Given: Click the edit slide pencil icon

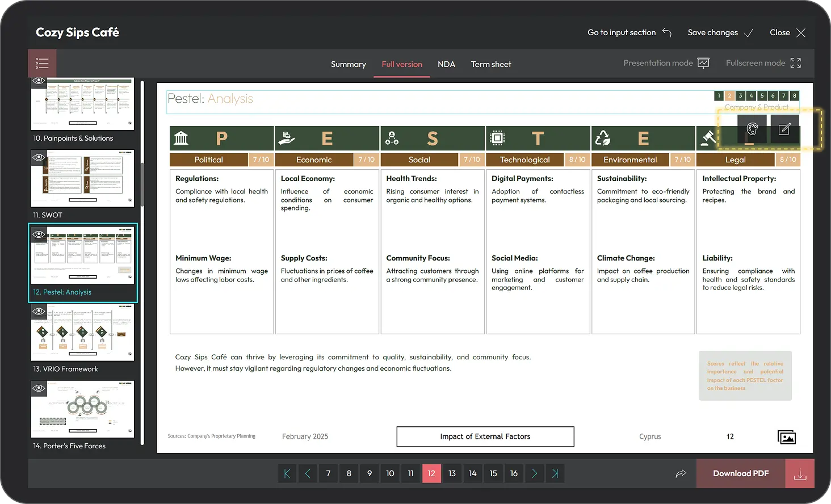Looking at the screenshot, I should [784, 129].
